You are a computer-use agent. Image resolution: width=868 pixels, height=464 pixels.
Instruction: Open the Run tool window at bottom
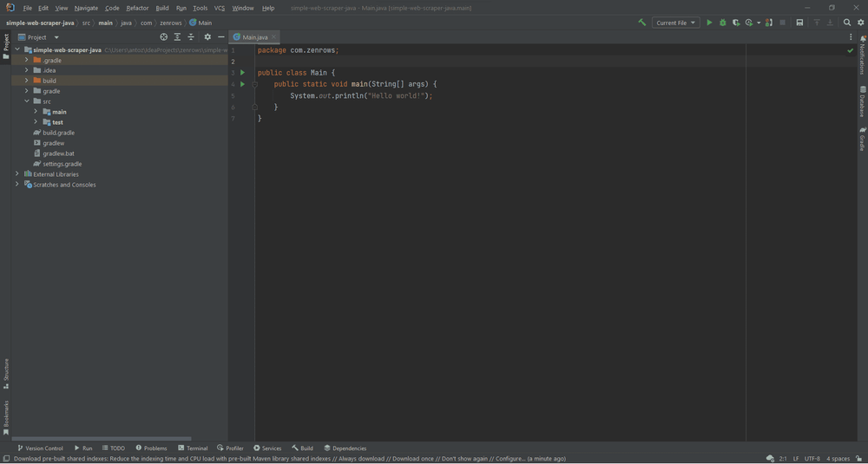tap(83, 448)
